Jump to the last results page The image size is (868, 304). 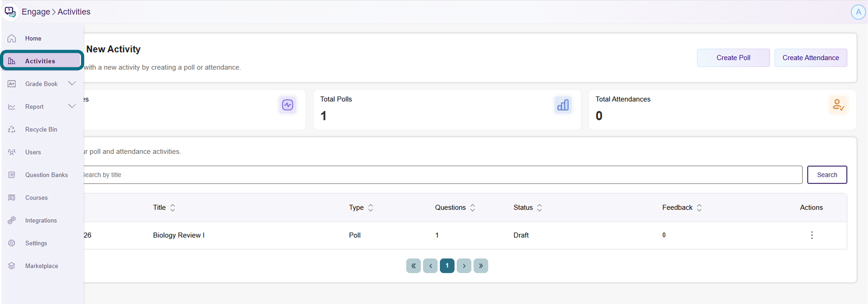click(x=481, y=266)
